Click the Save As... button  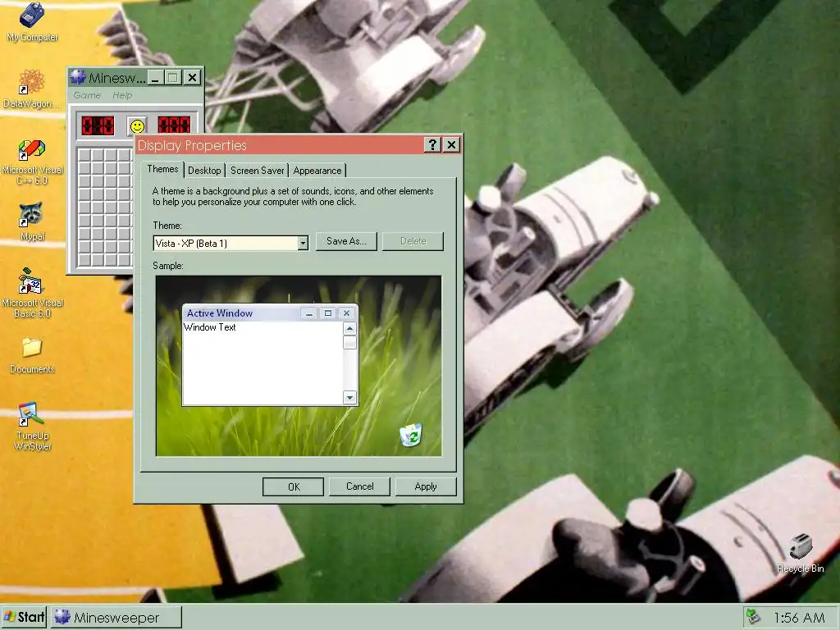[346, 241]
